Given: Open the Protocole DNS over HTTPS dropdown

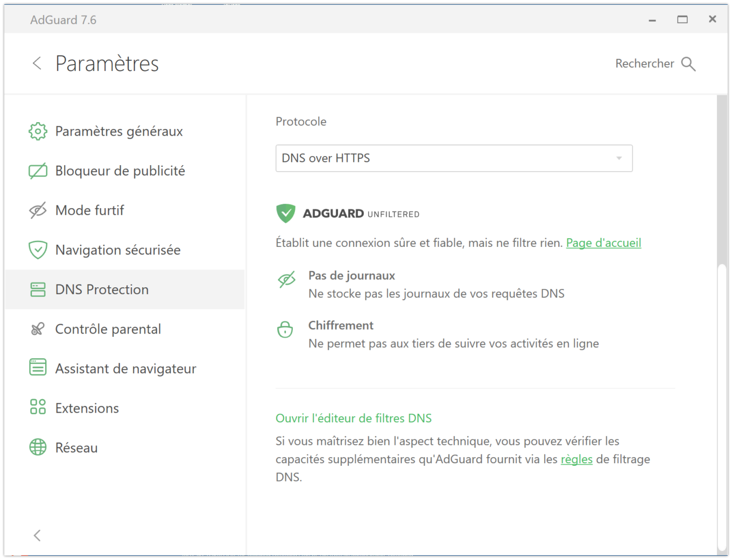Looking at the screenshot, I should tap(454, 158).
